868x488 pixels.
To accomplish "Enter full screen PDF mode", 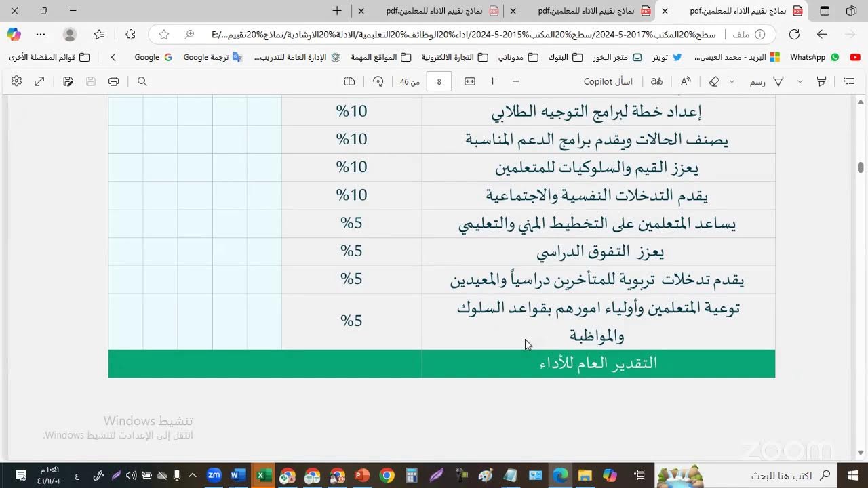I will [x=39, y=81].
